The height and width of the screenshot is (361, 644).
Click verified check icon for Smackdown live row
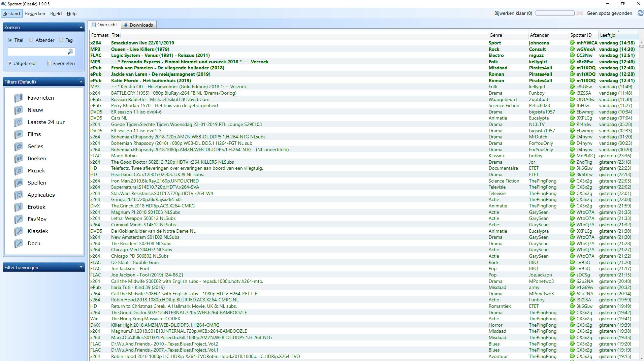(572, 43)
